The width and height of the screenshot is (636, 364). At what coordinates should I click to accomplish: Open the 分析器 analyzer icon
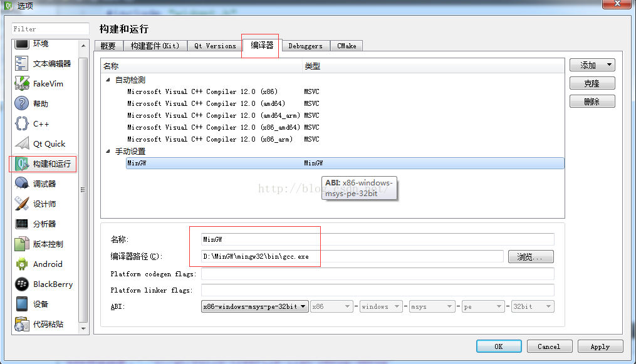click(21, 224)
